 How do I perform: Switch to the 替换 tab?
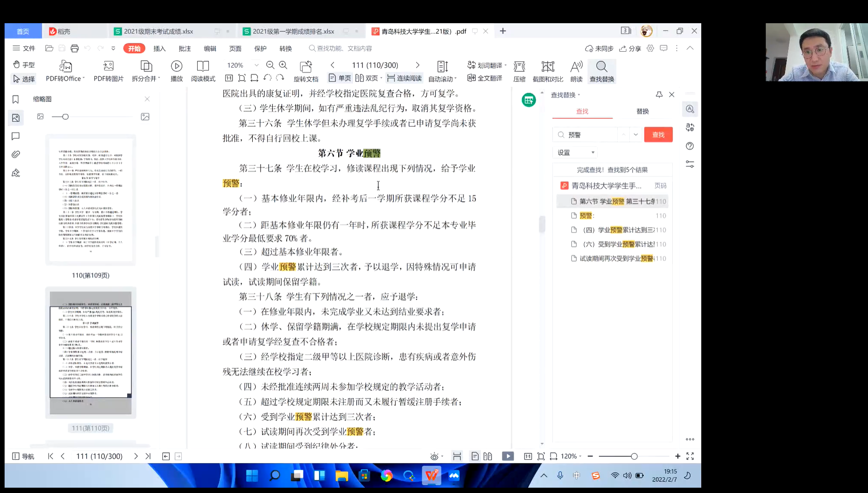point(642,112)
